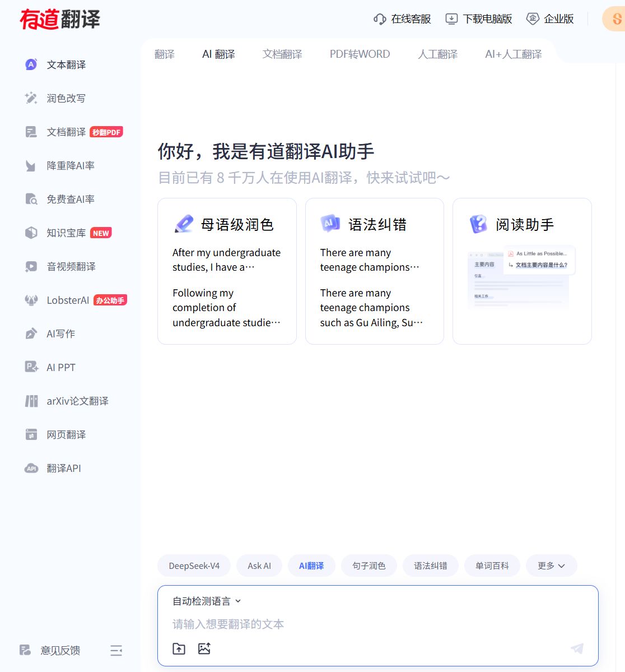Click the 办公助手 badge beside LobsterAI

coord(110,300)
